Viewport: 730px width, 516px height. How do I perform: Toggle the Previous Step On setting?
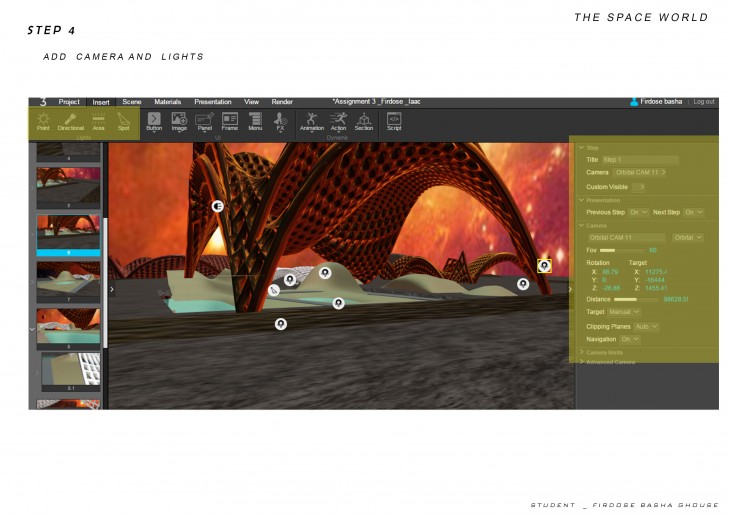point(639,212)
